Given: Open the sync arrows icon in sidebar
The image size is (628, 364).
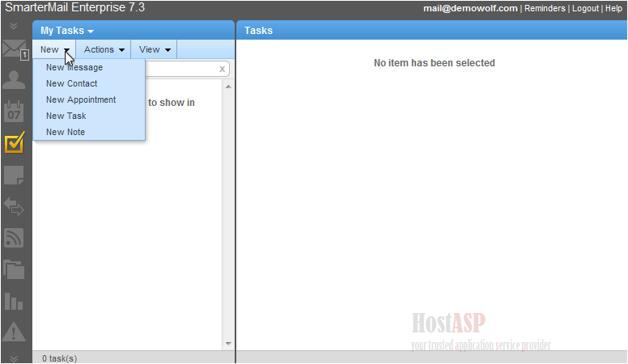Looking at the screenshot, I should [x=14, y=206].
